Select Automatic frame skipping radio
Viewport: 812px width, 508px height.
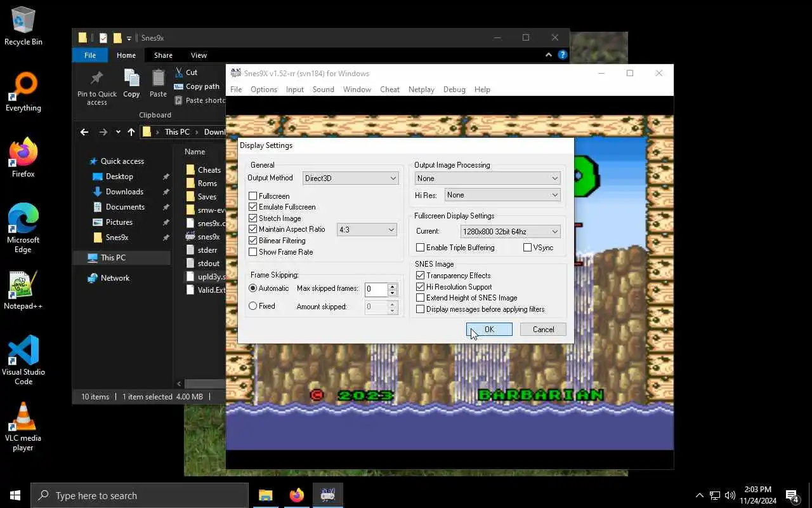(253, 288)
